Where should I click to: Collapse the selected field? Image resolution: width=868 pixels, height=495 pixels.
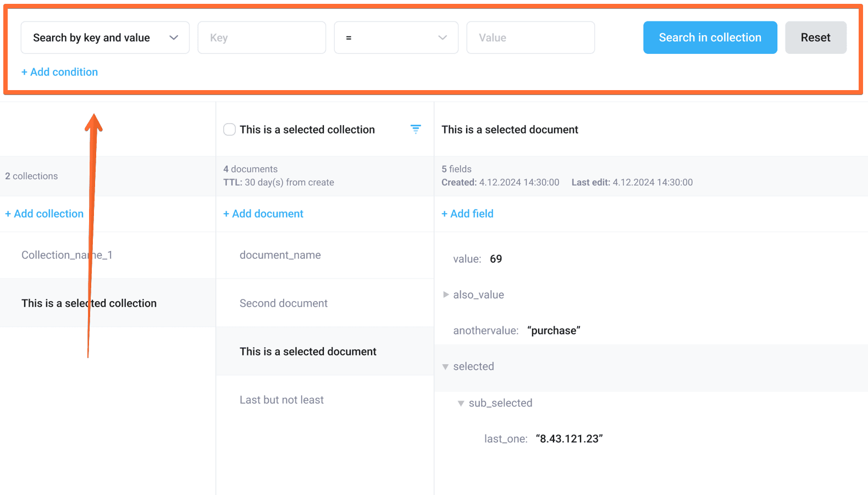click(446, 367)
